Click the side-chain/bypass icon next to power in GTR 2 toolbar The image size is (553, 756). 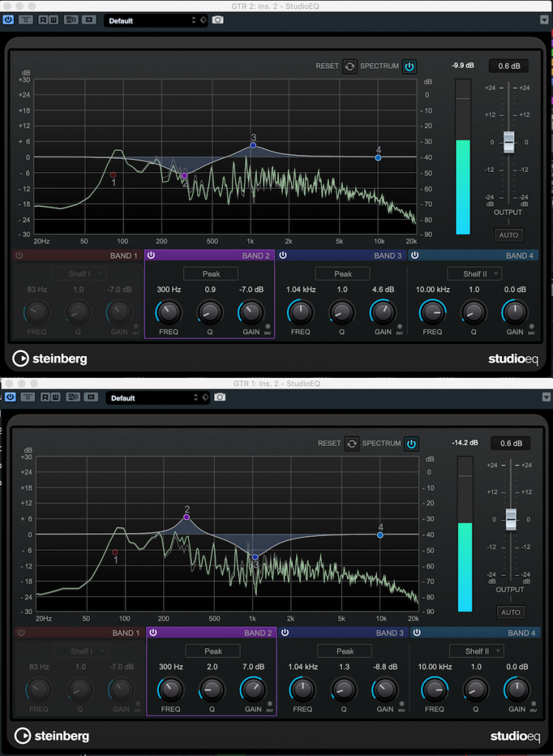point(26,20)
